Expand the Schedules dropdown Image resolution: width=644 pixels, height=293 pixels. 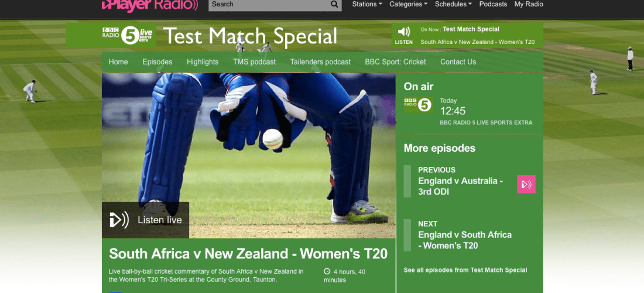pyautogui.click(x=453, y=4)
